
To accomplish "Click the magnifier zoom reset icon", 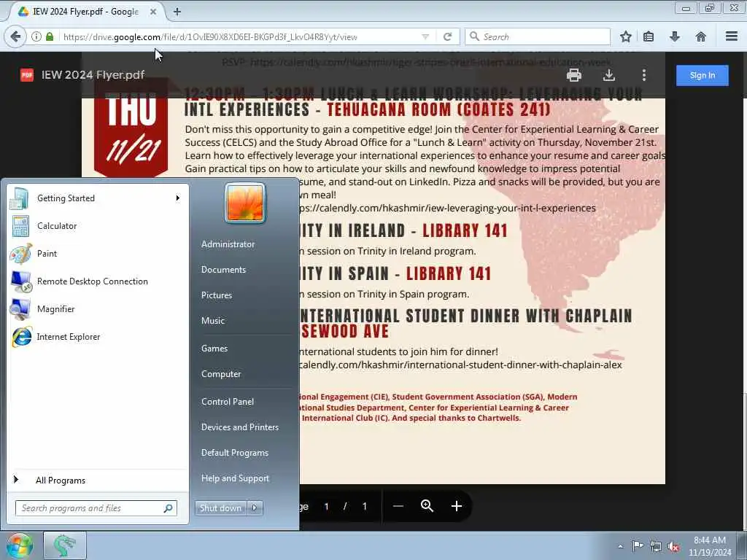I will pos(427,506).
